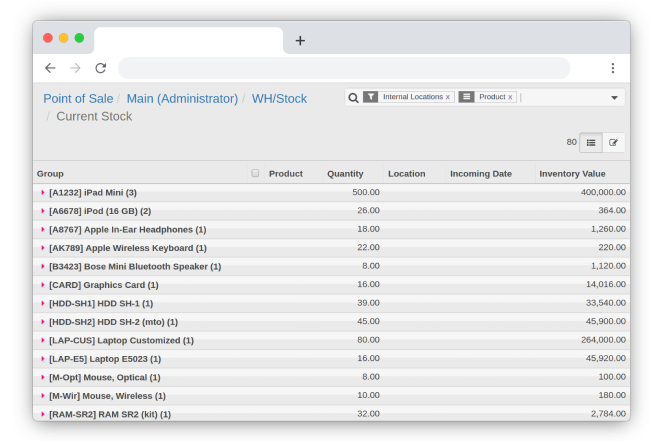Sort by the Group column header
663x441 pixels.
pos(50,174)
